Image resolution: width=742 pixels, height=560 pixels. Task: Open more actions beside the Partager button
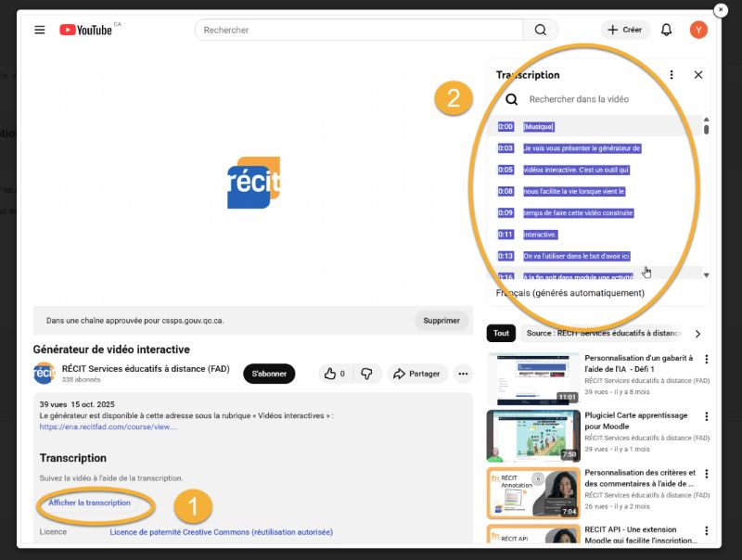pos(462,374)
